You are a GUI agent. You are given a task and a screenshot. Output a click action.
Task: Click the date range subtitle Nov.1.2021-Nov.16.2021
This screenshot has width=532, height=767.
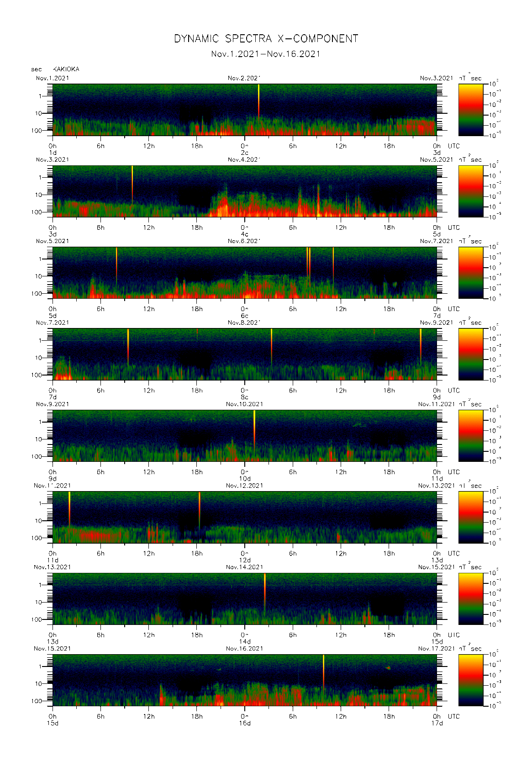point(266,54)
